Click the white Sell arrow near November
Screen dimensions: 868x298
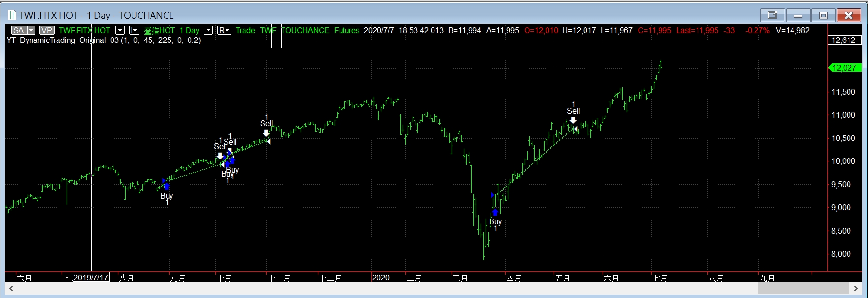266,133
